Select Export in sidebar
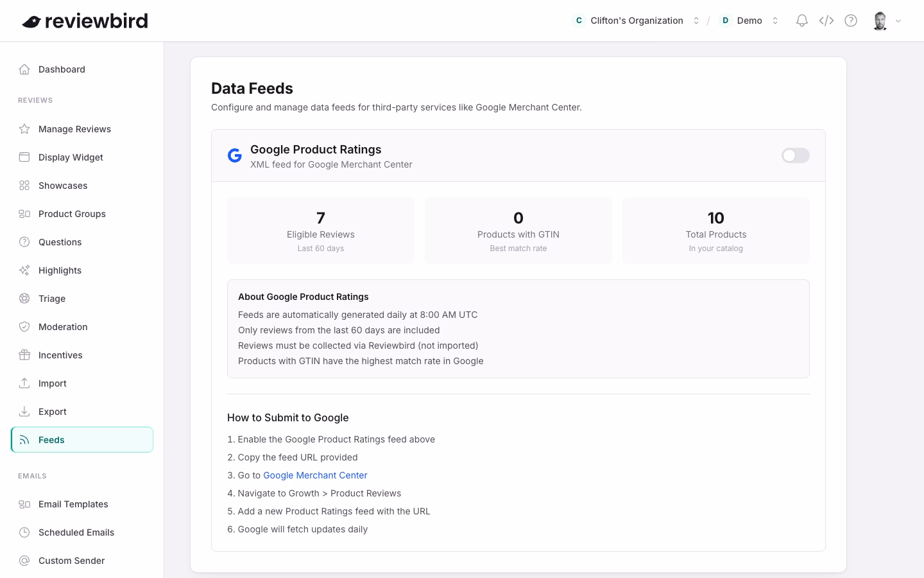 tap(82, 412)
